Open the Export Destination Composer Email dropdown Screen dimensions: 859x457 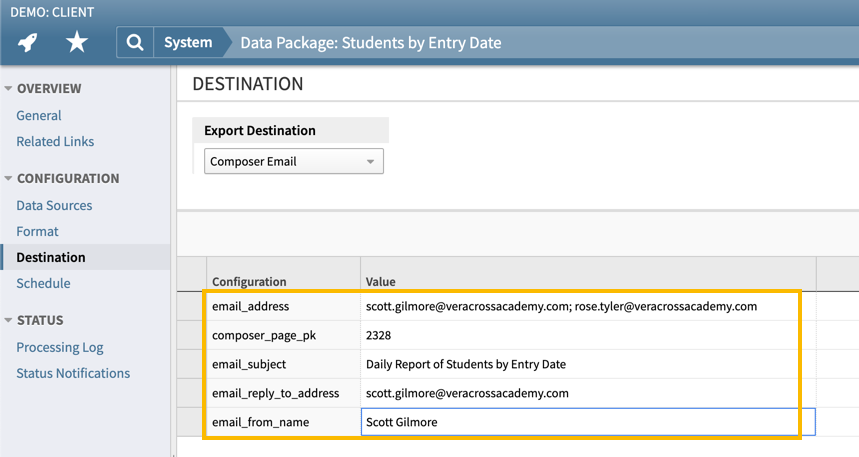point(294,161)
